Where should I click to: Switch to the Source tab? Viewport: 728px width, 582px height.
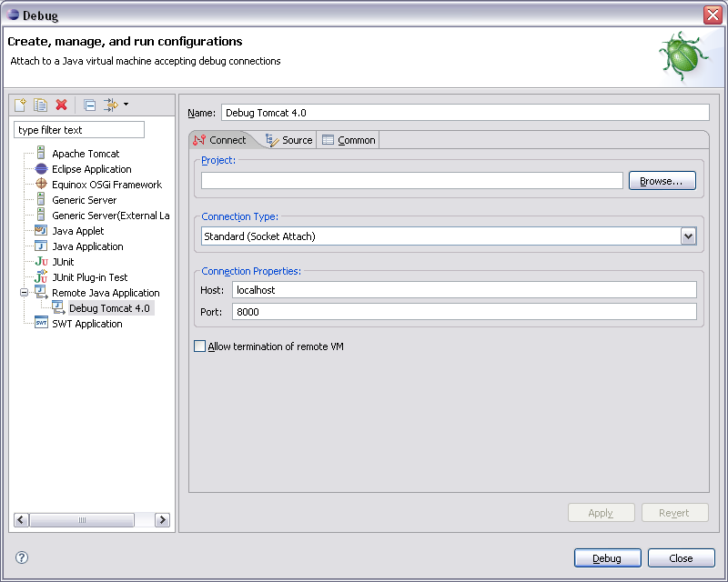click(x=288, y=140)
